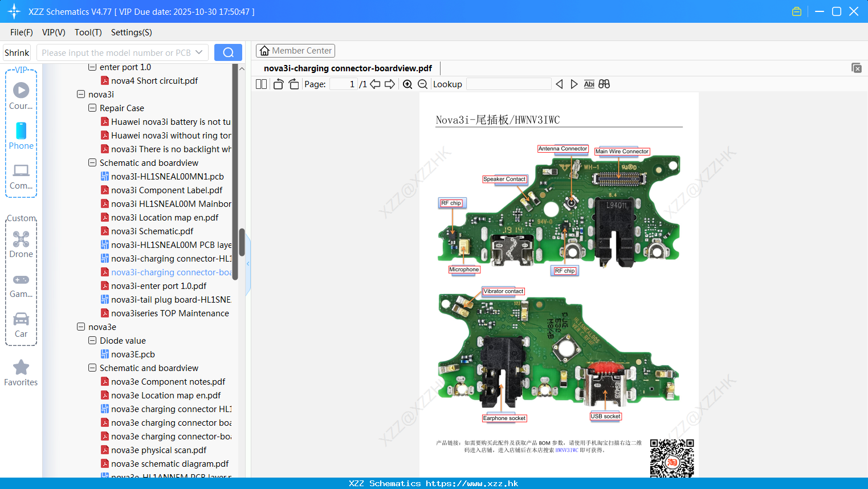The height and width of the screenshot is (489, 868).
Task: Click the tree scroll-up arrow
Action: (242, 68)
